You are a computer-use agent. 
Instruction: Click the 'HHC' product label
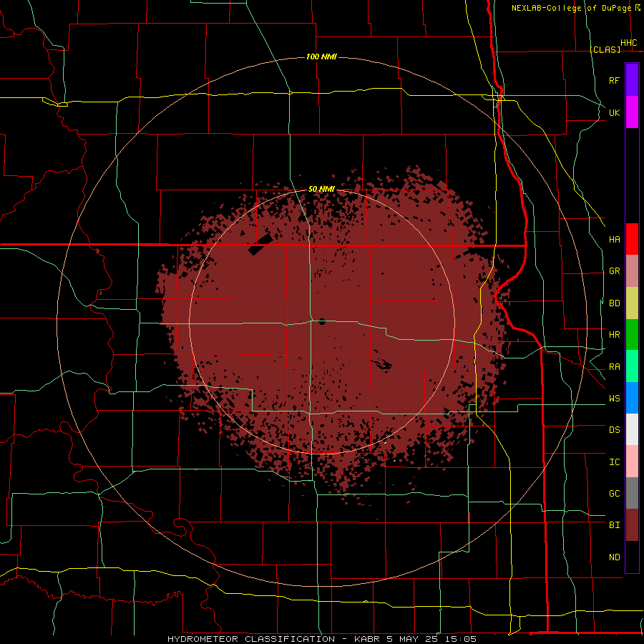(x=628, y=43)
